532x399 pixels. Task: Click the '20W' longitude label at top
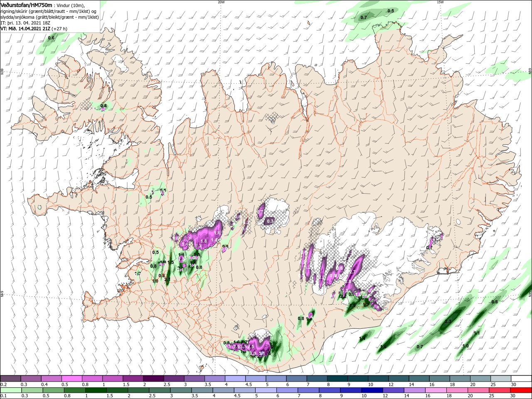[x=222, y=2]
